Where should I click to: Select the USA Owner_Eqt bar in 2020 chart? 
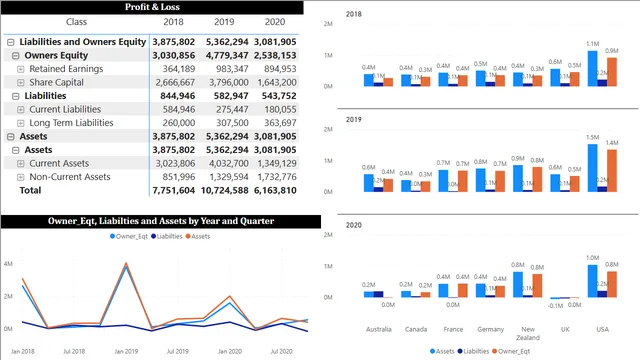coord(611,284)
